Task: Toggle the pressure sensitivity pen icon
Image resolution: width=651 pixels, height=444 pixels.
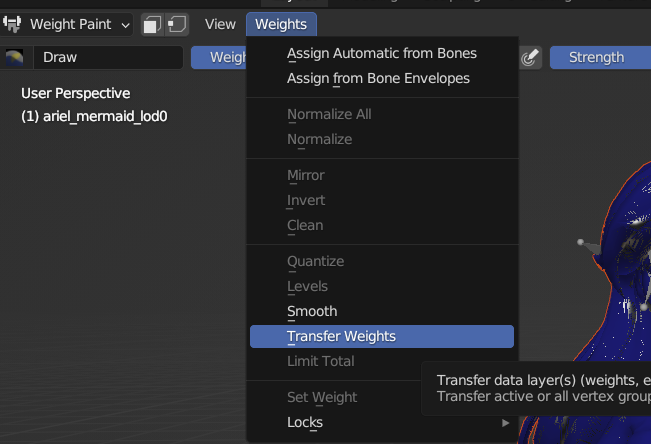Action: 530,57
